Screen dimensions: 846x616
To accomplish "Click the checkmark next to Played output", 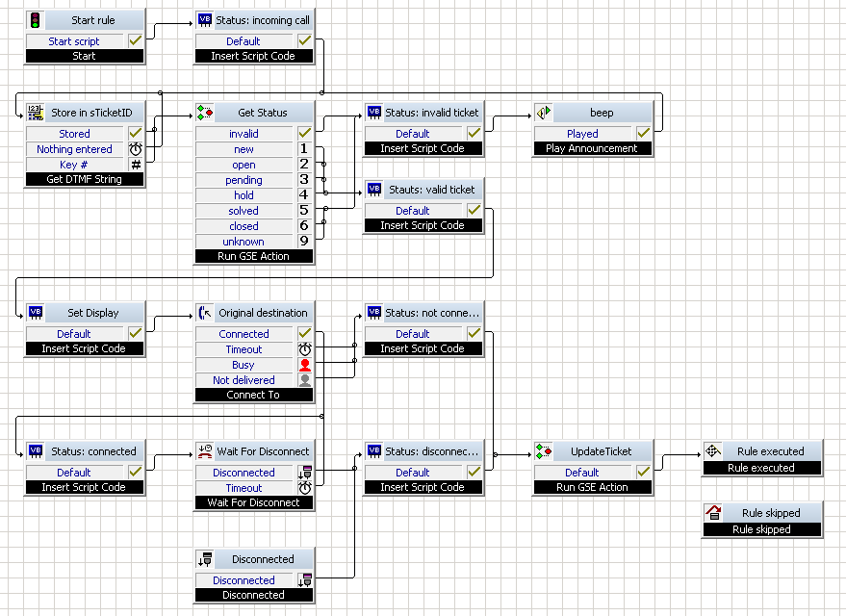I will point(643,133).
